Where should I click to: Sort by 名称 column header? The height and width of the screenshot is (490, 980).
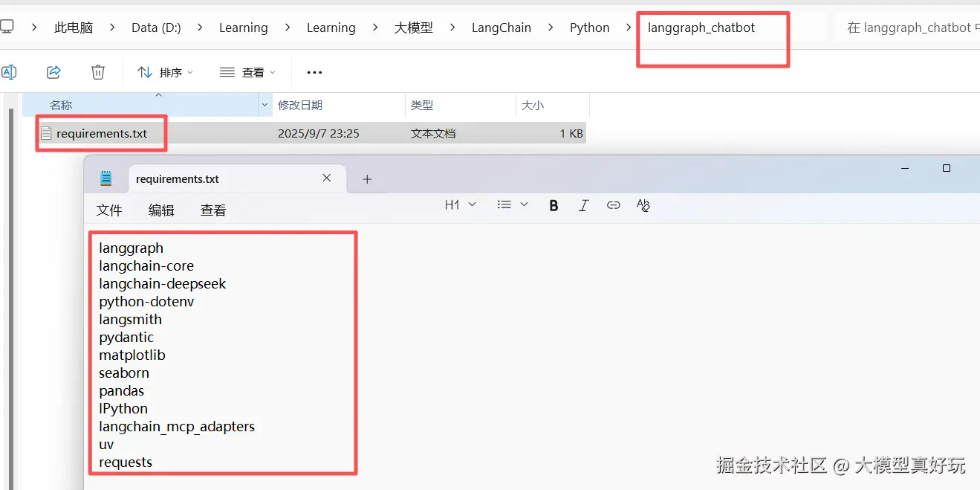[140, 106]
